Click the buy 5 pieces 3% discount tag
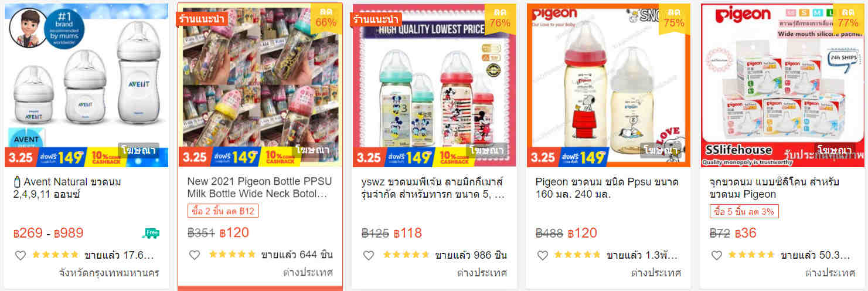This screenshot has height=291, width=868. (x=744, y=211)
